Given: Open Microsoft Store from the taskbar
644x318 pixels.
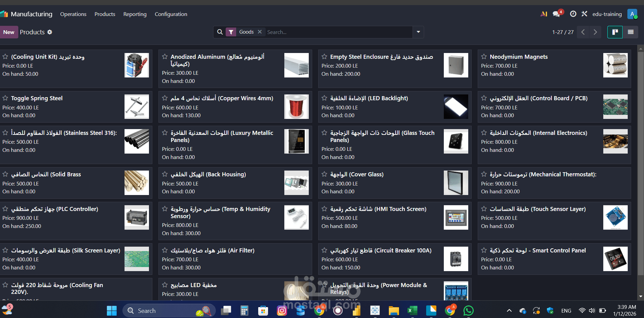Looking at the screenshot, I should pyautogui.click(x=263, y=311).
